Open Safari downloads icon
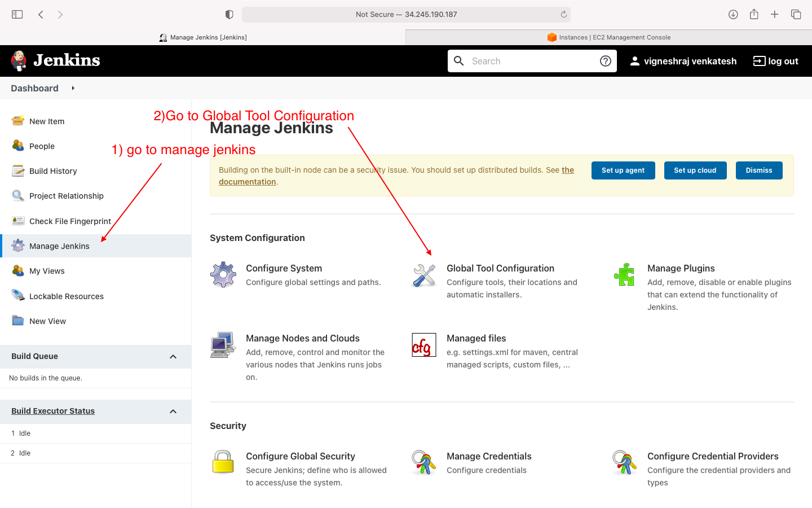Screen dimensions: 812x508 click(733, 14)
